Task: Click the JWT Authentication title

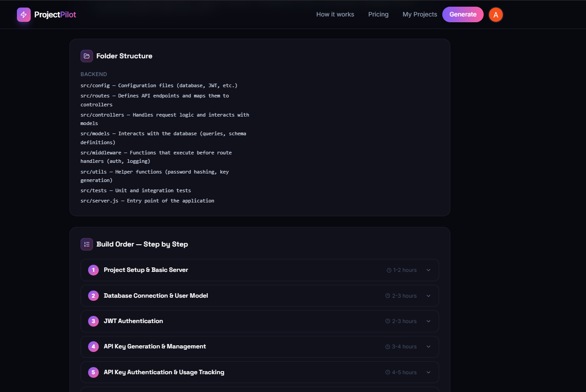Action: (133, 321)
